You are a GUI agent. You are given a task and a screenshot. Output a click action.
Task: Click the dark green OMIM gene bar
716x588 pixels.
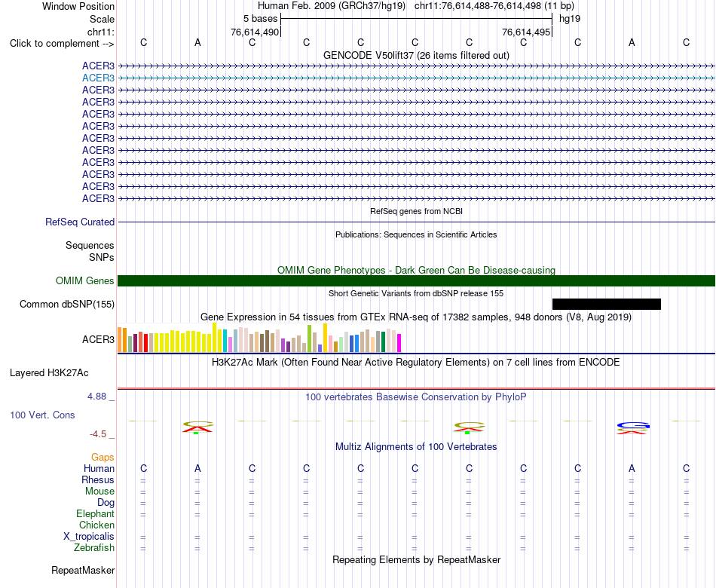coord(416,281)
